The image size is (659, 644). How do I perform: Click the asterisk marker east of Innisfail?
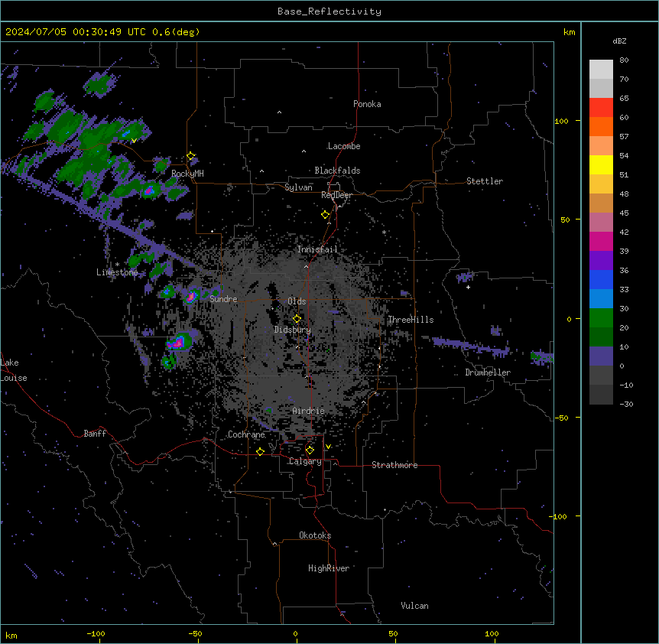tap(384, 233)
